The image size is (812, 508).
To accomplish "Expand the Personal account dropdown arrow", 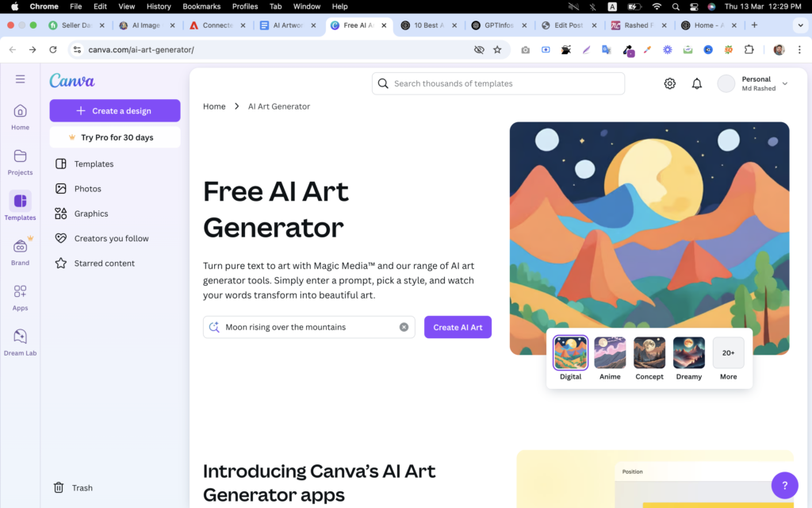I will (784, 83).
